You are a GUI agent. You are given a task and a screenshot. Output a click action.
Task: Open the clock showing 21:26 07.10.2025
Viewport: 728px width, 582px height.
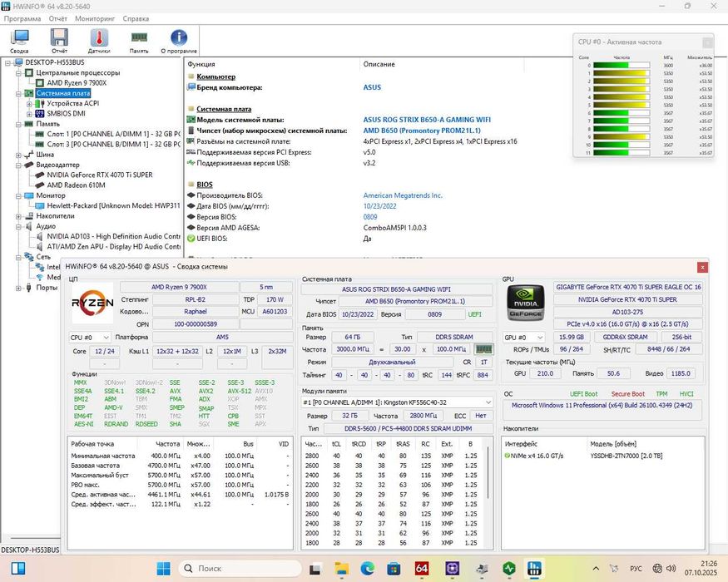(x=702, y=568)
